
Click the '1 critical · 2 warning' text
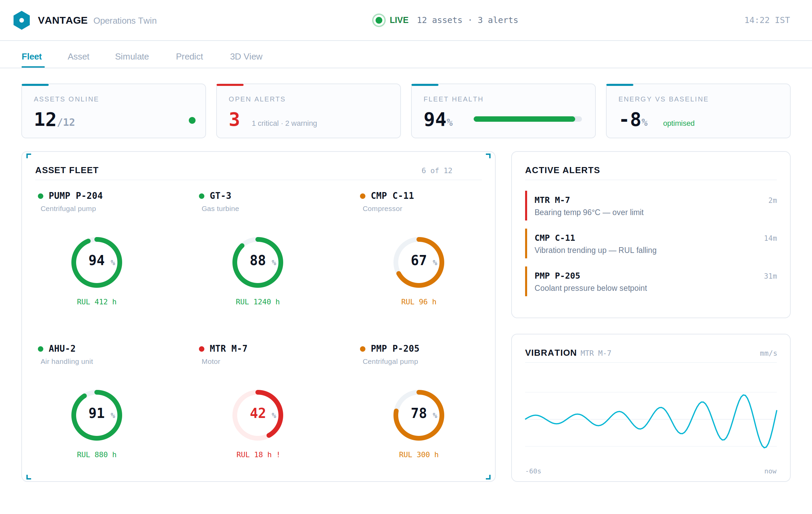(x=284, y=123)
